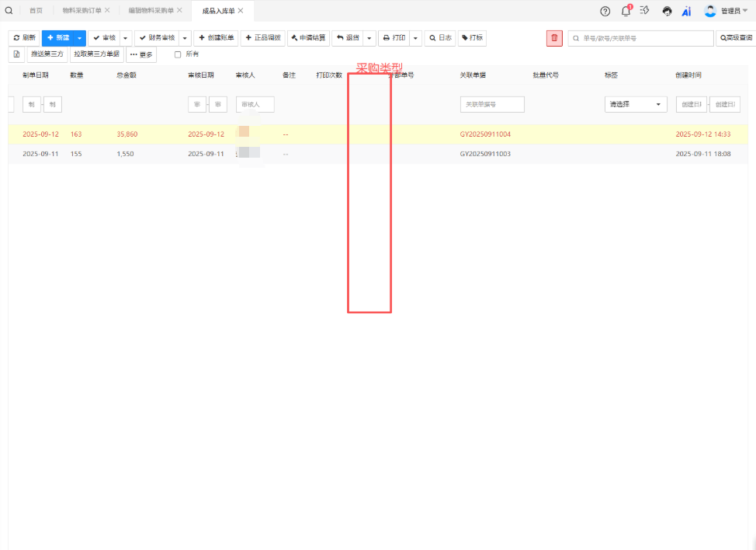The image size is (756, 550).
Task: Click the magnifier search icon at top-left
Action: tap(9, 10)
